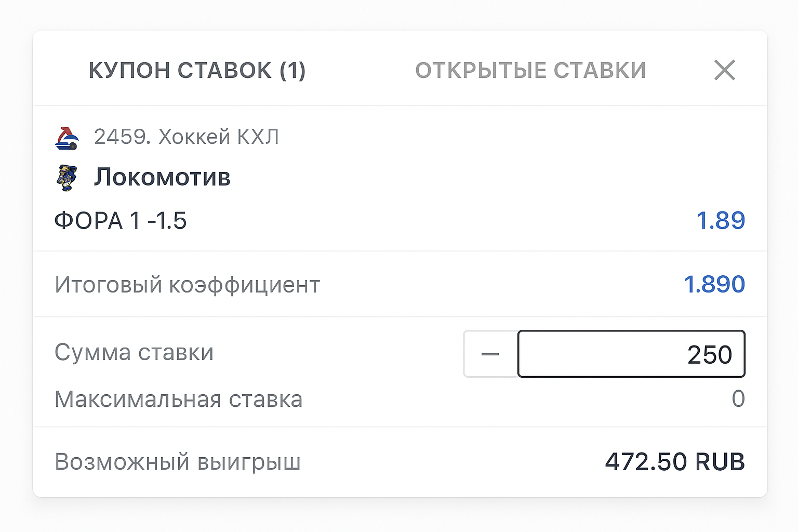Focus the stake amount field showing 250
This screenshot has width=798, height=532.
tap(631, 354)
